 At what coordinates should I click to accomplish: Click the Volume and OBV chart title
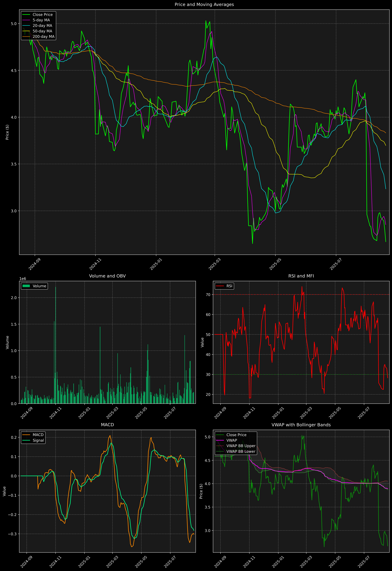click(x=107, y=276)
